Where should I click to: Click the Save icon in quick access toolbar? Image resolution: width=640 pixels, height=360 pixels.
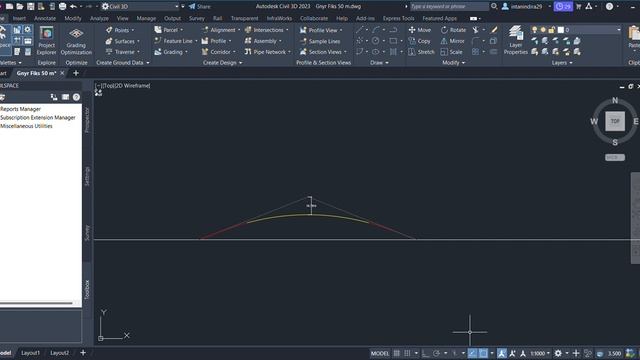(x=31, y=7)
